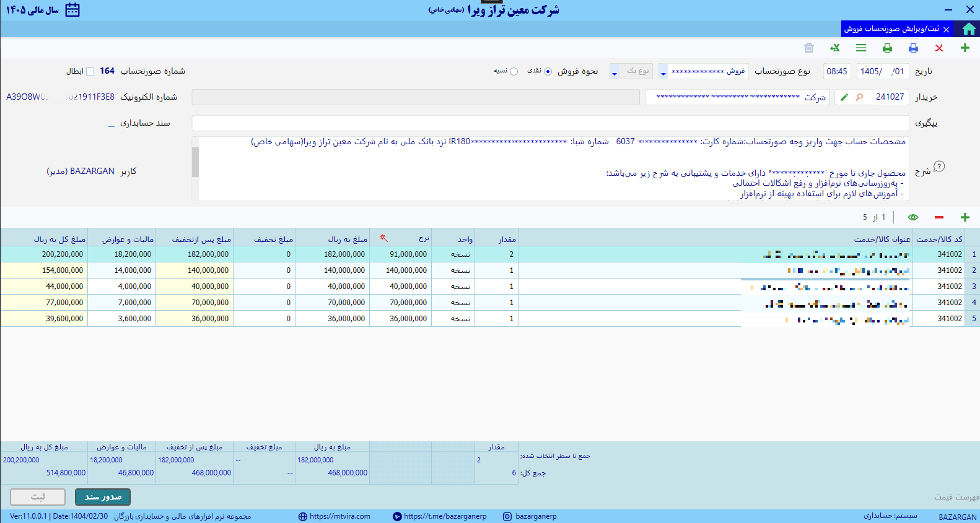The image size is (980, 523).
Task: Click the صدور سند button
Action: pos(103,497)
